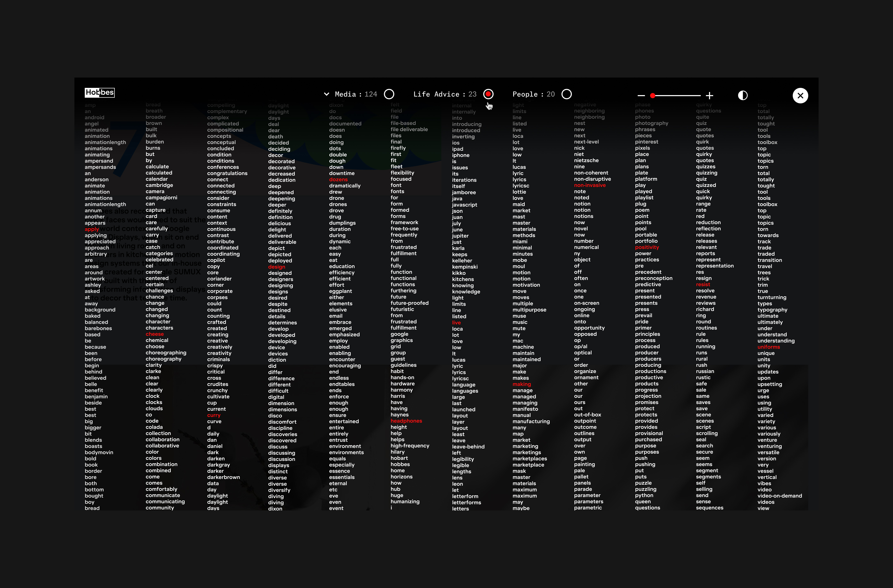Click the plus icon to increase size
The image size is (893, 588).
tap(709, 96)
